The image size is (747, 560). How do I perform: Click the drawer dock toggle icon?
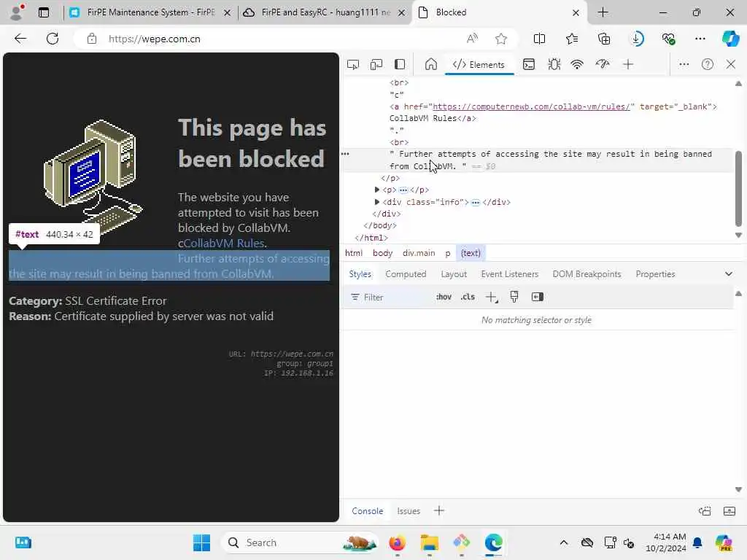coord(705,511)
